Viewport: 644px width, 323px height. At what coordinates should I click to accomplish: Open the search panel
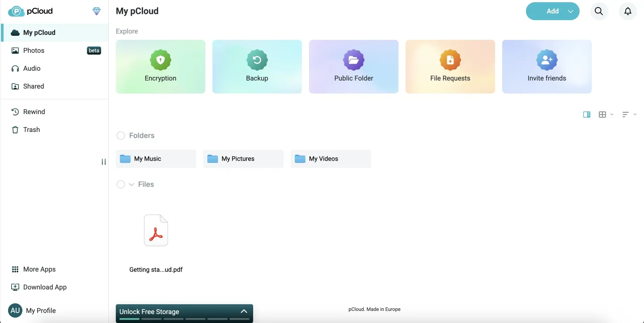[x=599, y=11]
